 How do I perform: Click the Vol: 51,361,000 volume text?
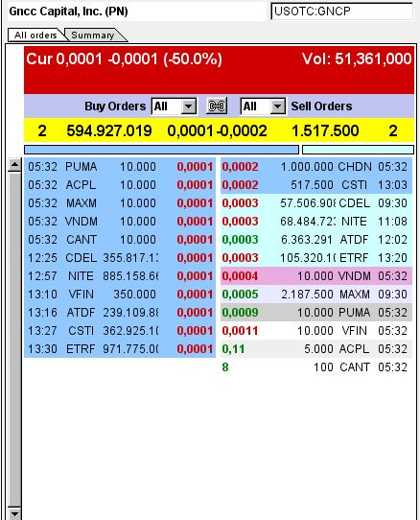(357, 59)
